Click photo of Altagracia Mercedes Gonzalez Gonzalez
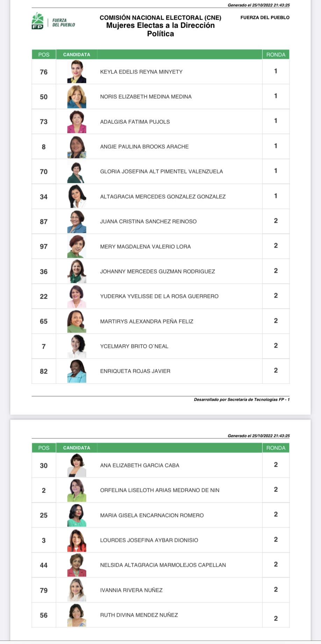 click(x=76, y=196)
